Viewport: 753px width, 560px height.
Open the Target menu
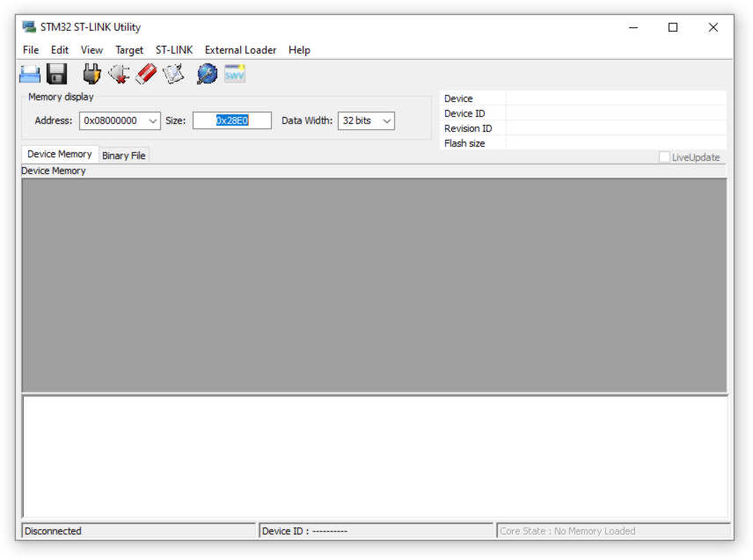[129, 50]
